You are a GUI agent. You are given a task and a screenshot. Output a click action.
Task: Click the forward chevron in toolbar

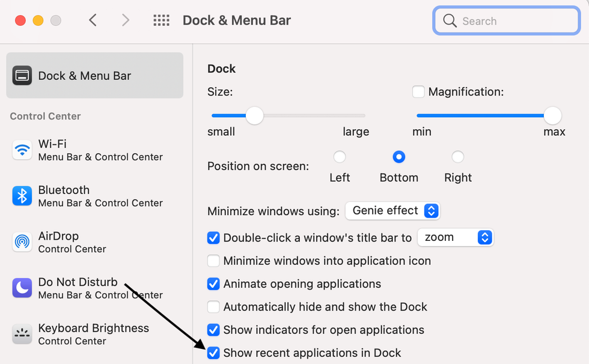[126, 20]
